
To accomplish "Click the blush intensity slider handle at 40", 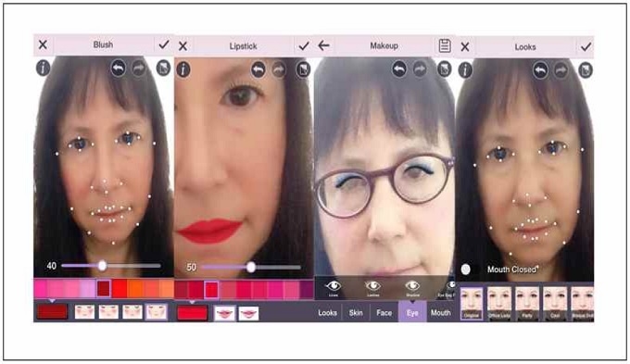I will (x=103, y=266).
